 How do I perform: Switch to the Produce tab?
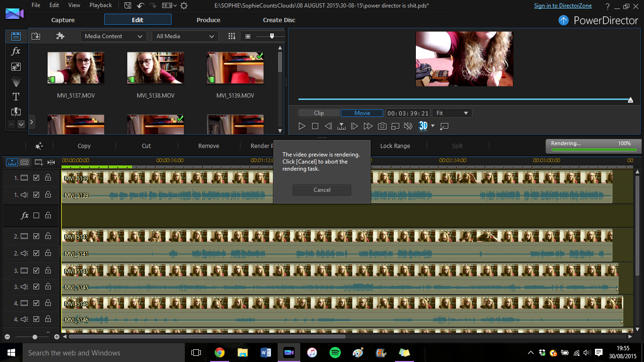[x=208, y=20]
